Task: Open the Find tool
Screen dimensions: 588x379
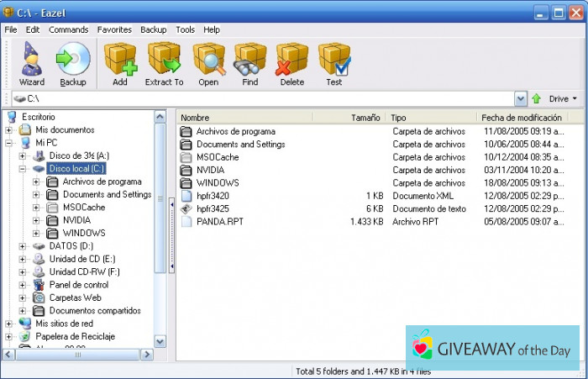Action: pos(249,64)
